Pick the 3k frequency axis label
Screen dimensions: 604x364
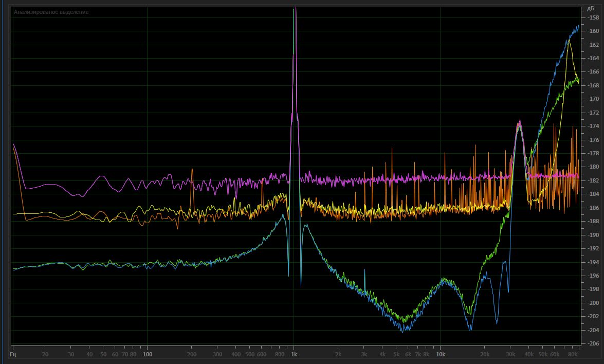click(363, 354)
